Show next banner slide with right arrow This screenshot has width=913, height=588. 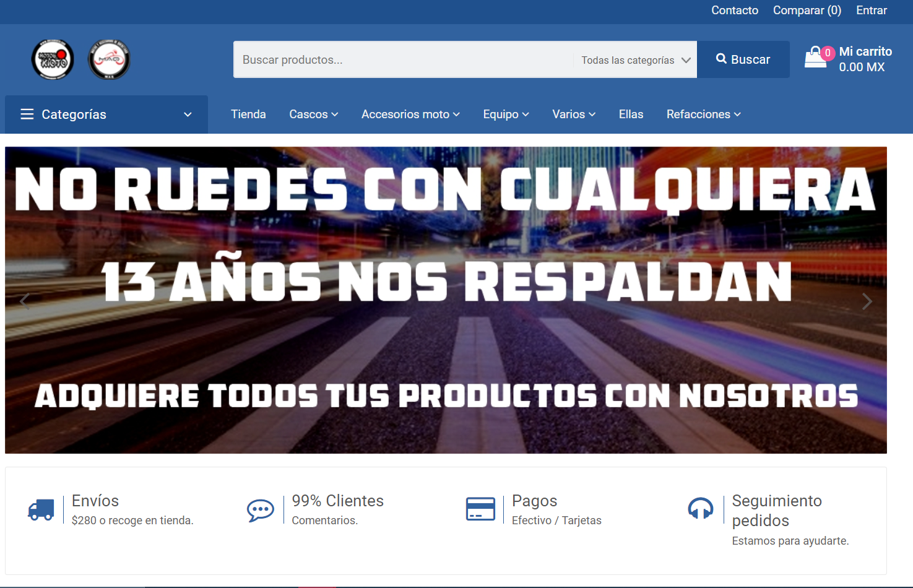(867, 301)
